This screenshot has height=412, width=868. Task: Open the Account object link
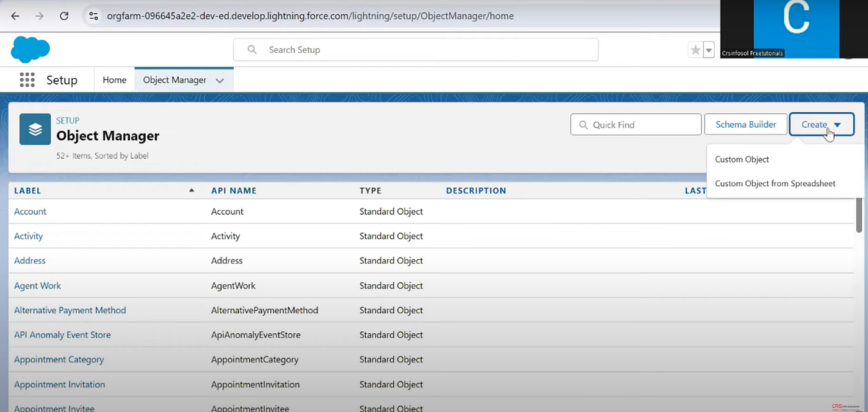[x=30, y=212]
